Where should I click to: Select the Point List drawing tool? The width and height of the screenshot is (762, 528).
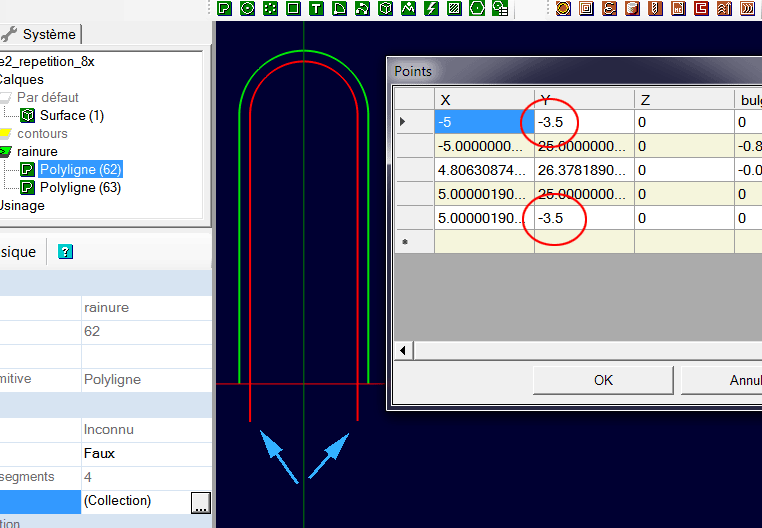pos(270,8)
